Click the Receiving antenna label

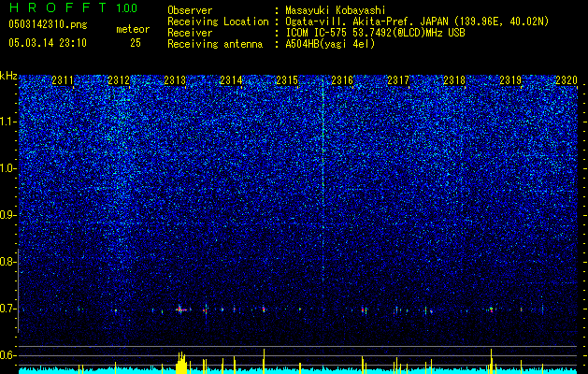pos(215,44)
